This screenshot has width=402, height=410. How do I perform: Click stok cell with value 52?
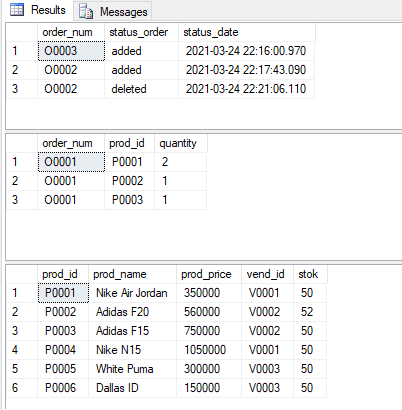[x=310, y=312]
